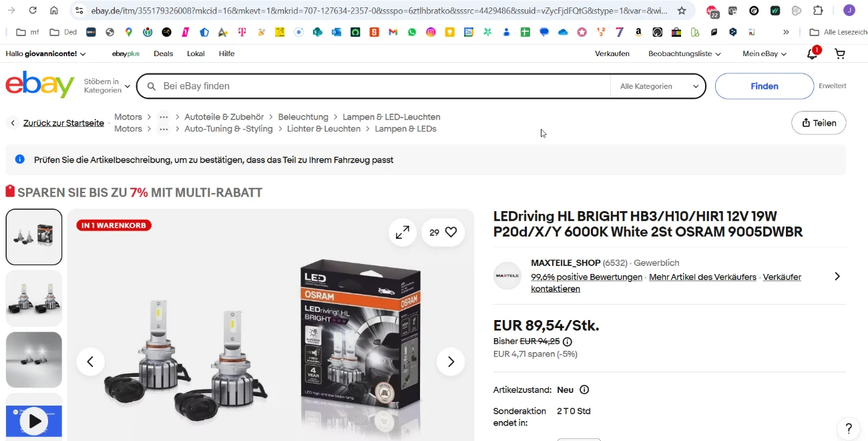Show more bookmarks with double chevron

(786, 32)
